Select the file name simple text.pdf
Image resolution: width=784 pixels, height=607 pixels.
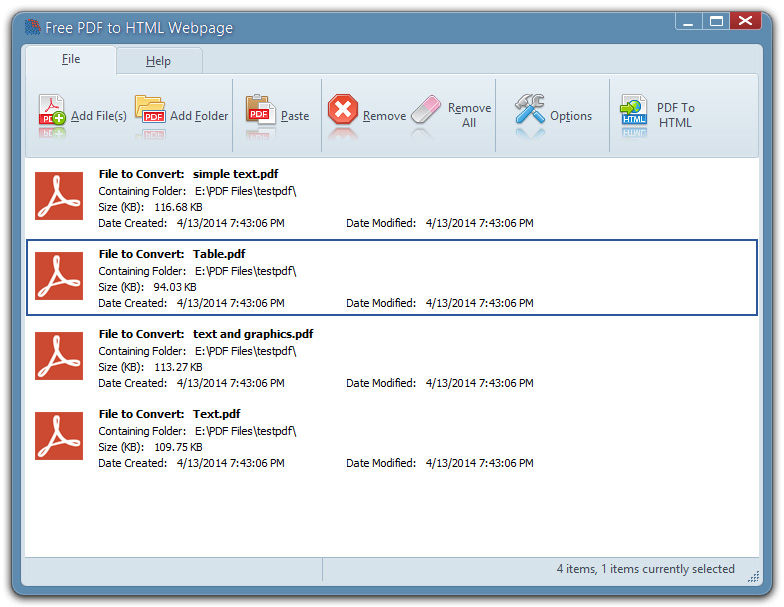236,174
